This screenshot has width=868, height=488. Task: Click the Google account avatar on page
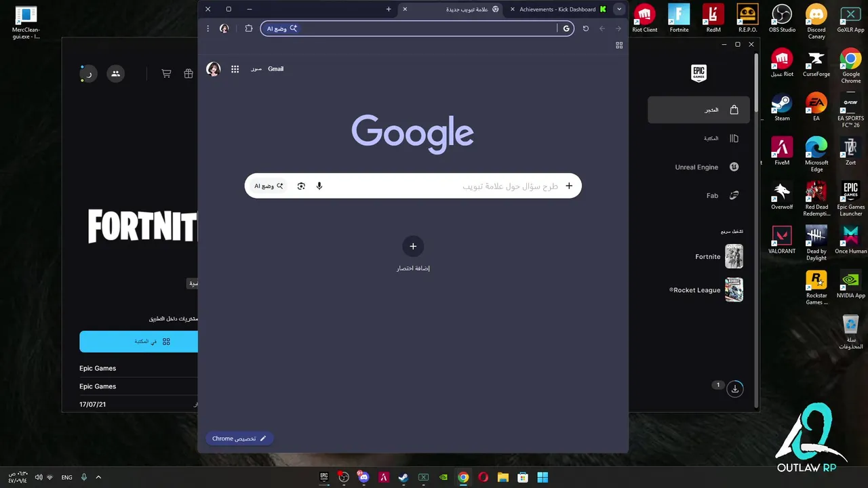214,69
